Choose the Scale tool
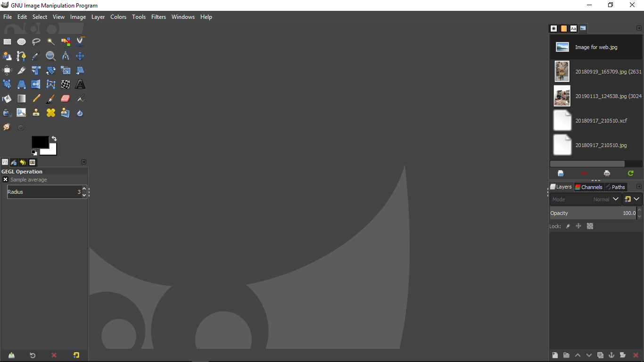This screenshot has height=362, width=644. coord(66,70)
